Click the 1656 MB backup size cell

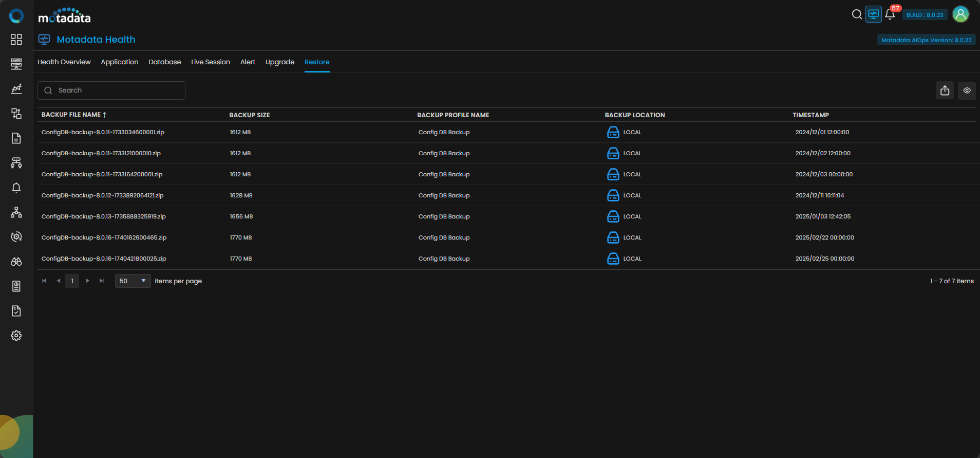[241, 216]
